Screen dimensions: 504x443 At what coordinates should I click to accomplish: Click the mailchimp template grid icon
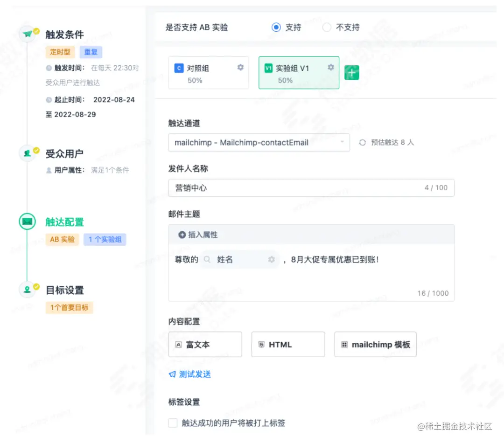point(344,345)
